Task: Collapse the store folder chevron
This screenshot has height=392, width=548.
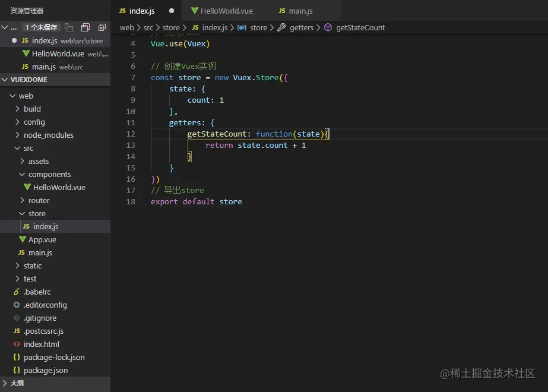Action: (22, 213)
